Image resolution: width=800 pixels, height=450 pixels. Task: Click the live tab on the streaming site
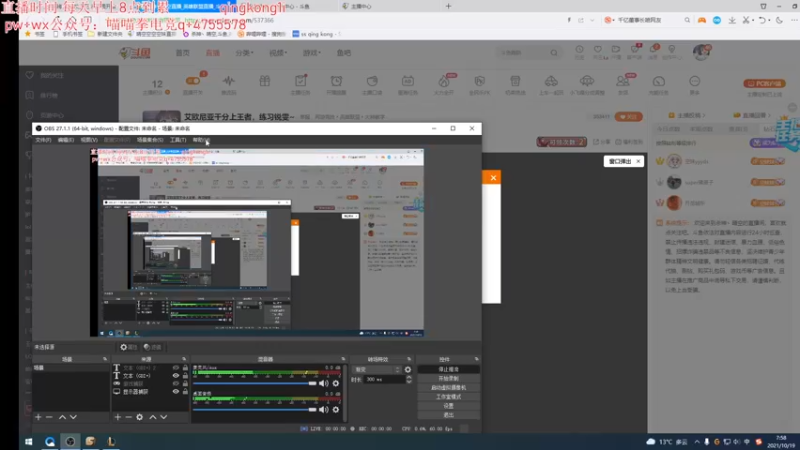(212, 53)
